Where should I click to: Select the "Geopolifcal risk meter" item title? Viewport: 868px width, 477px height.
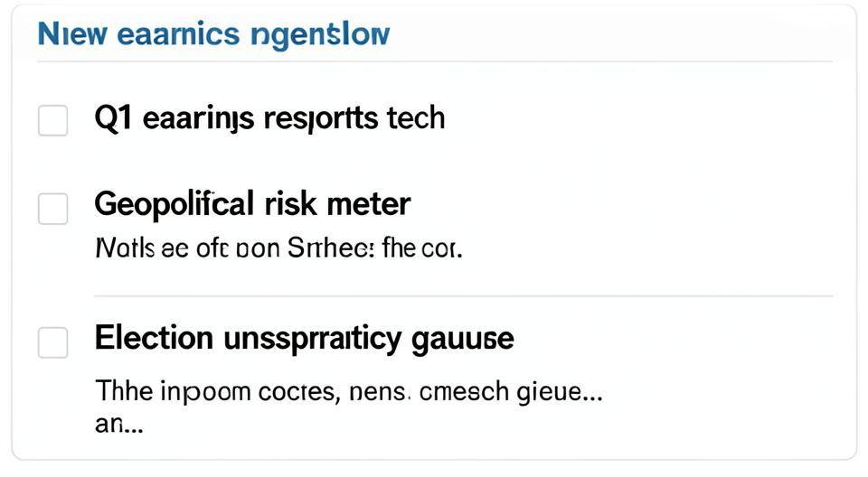[x=252, y=204]
